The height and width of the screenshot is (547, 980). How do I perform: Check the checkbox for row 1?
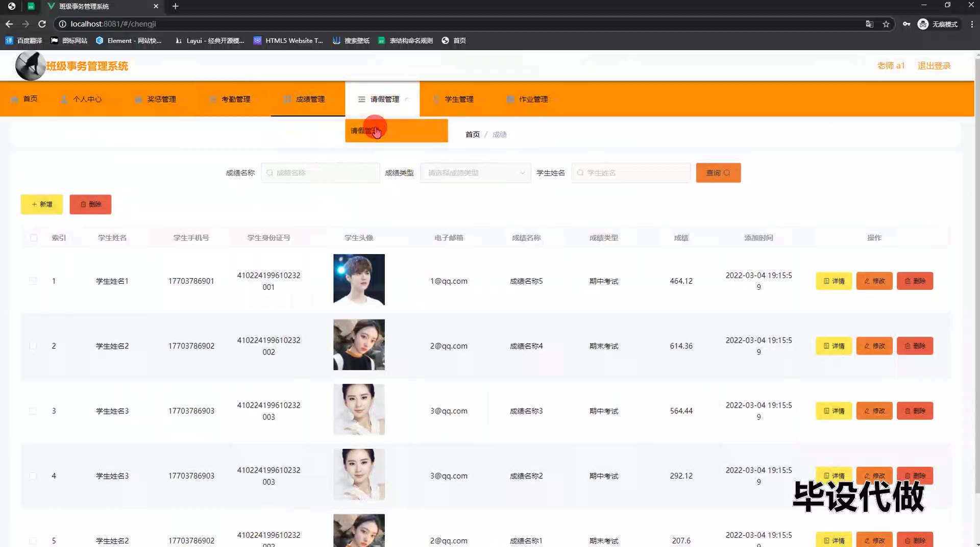pos(33,281)
